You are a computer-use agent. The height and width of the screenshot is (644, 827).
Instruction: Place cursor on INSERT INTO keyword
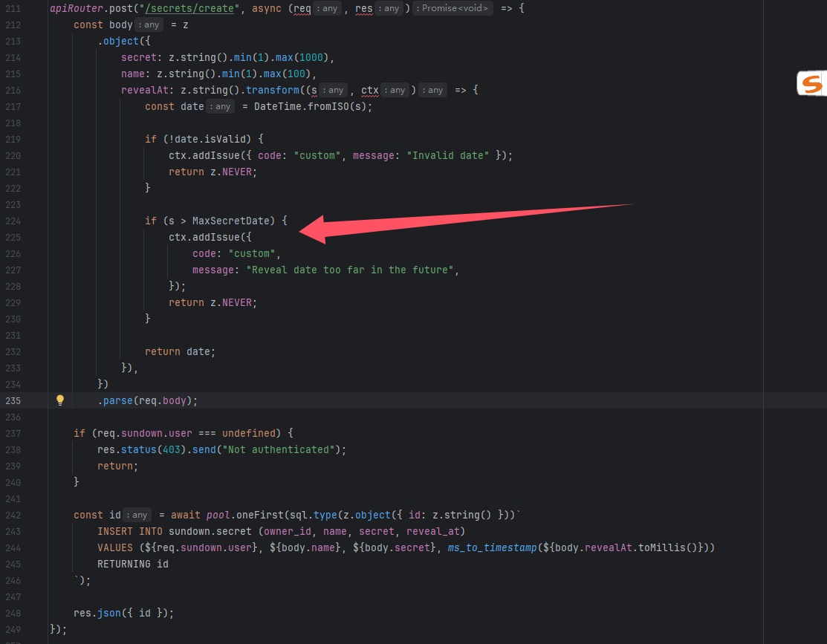(123, 531)
